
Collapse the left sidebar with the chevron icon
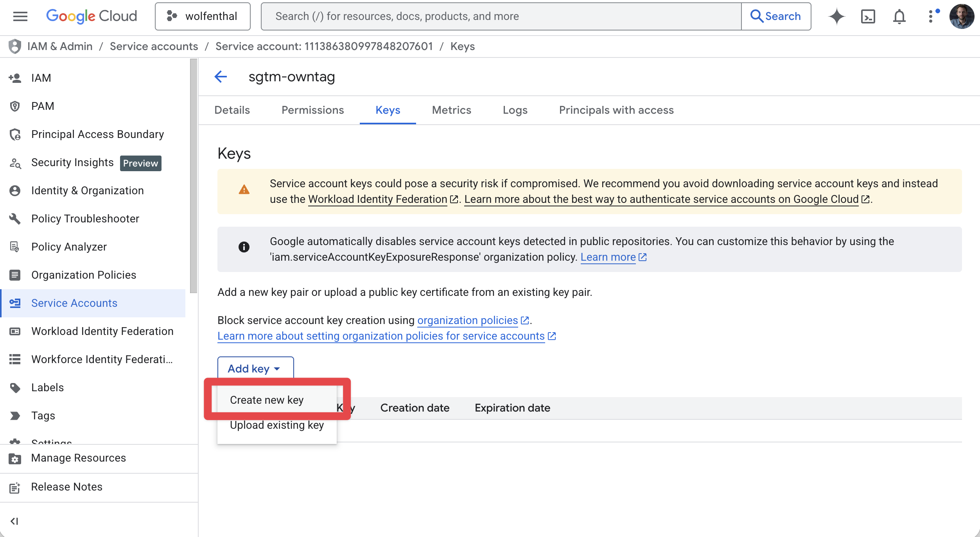pyautogui.click(x=14, y=521)
